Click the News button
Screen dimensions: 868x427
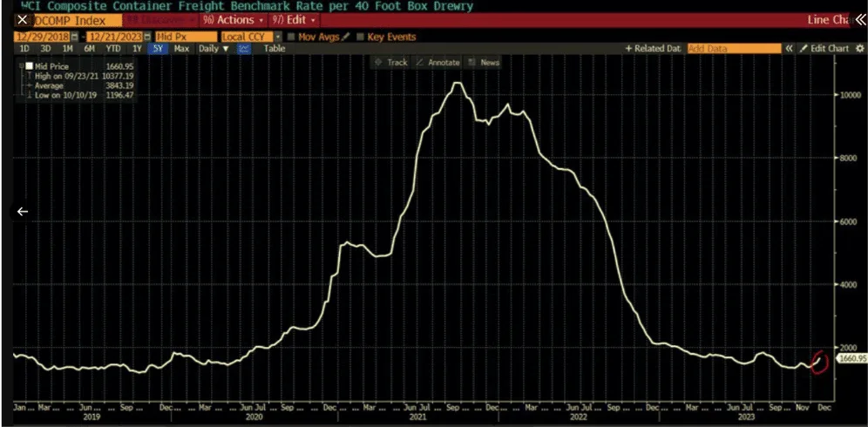485,63
